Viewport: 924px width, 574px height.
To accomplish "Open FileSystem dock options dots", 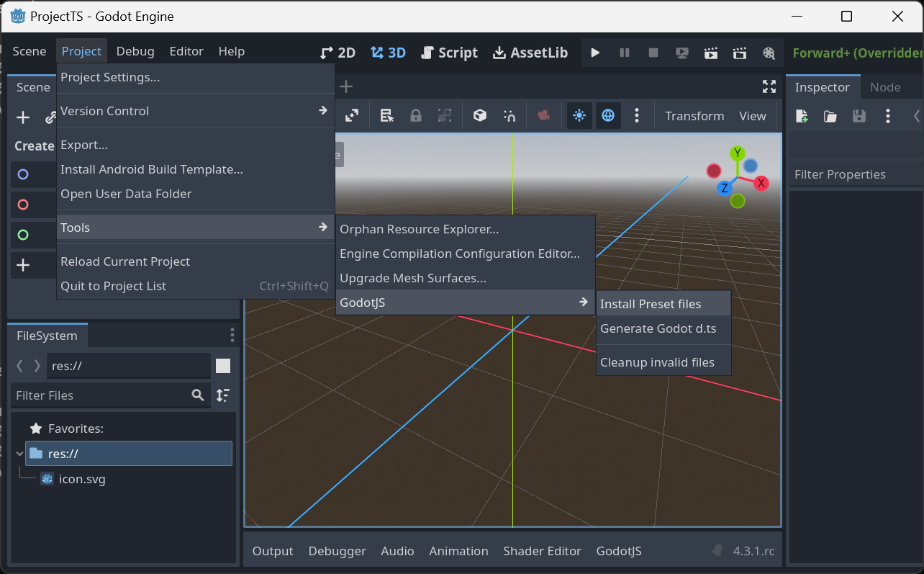I will [232, 335].
